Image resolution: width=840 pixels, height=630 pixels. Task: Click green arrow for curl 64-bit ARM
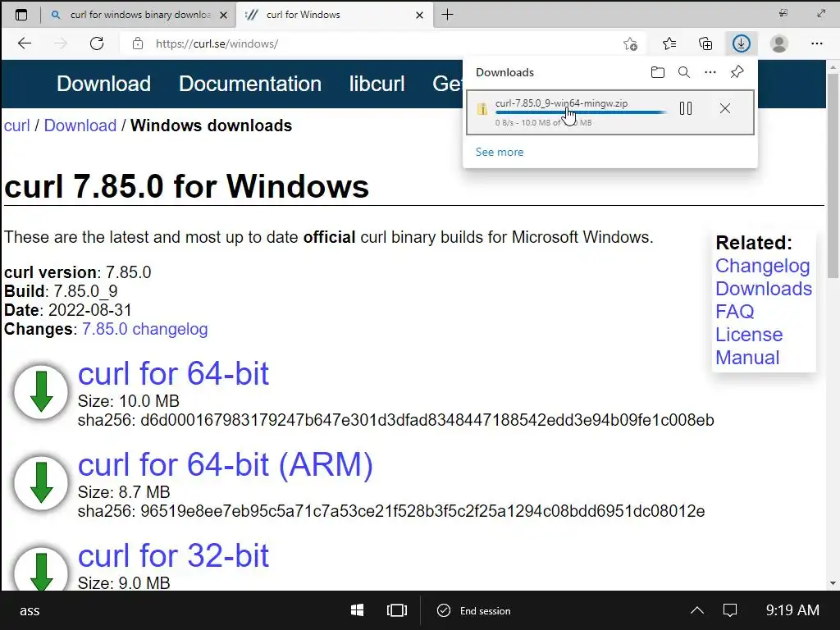(41, 482)
